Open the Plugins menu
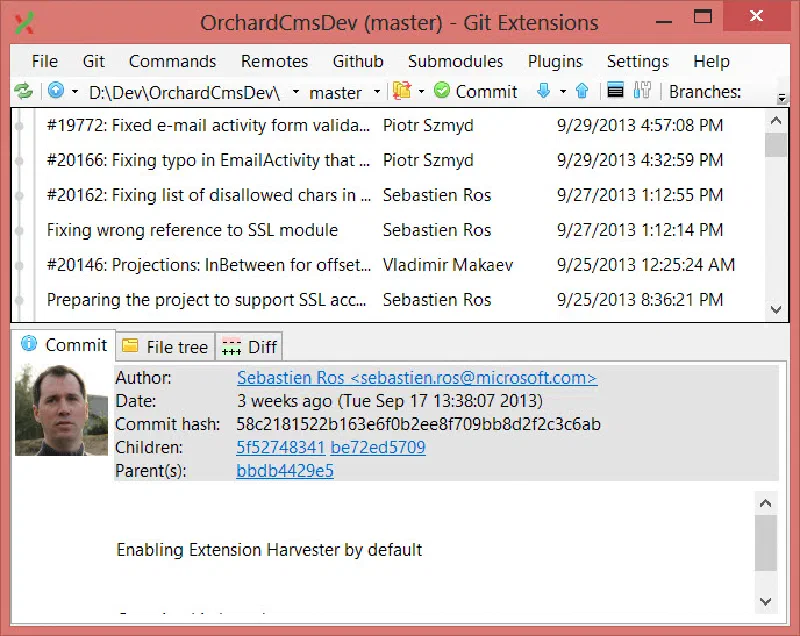 [555, 61]
